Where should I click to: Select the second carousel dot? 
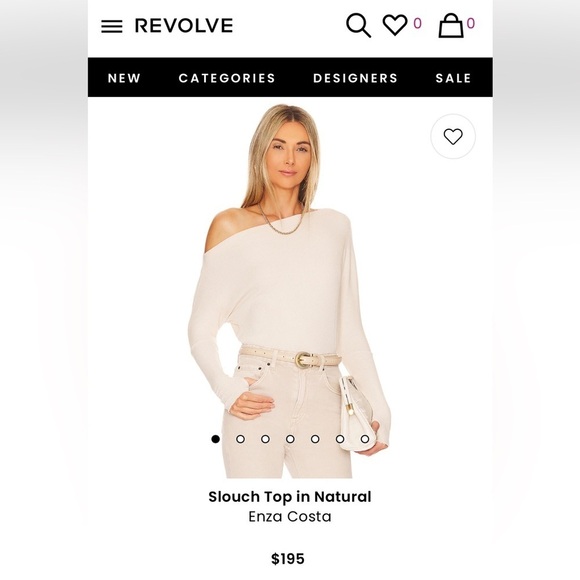[x=240, y=439]
